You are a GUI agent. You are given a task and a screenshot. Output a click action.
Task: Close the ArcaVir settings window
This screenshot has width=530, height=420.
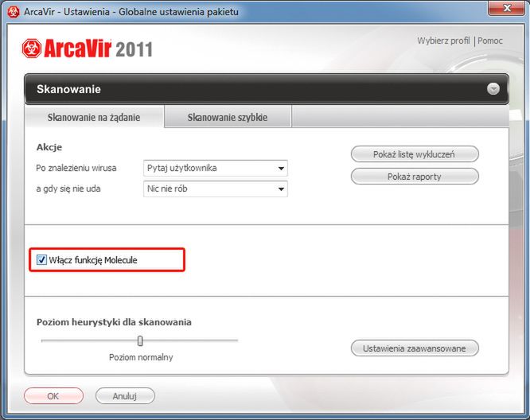coord(506,8)
